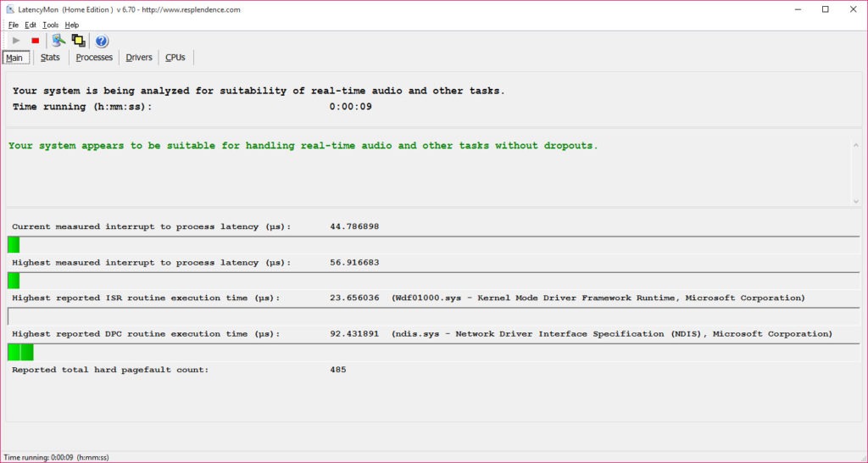
Task: Click the scroll up arrow in message box
Action: 856,144
